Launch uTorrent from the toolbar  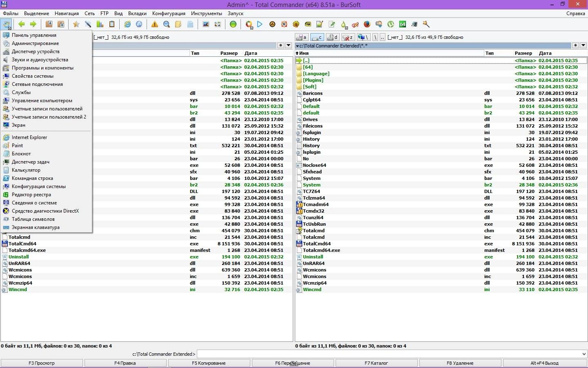(x=391, y=25)
